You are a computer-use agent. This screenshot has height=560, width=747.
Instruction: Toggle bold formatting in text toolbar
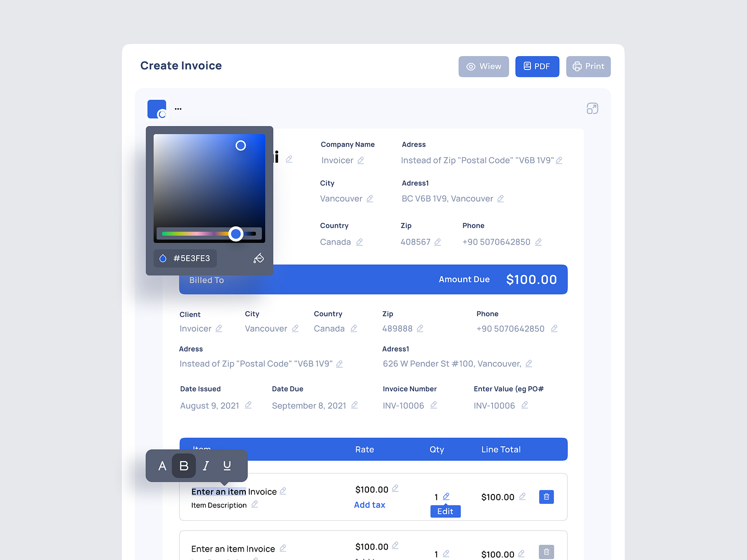click(184, 466)
